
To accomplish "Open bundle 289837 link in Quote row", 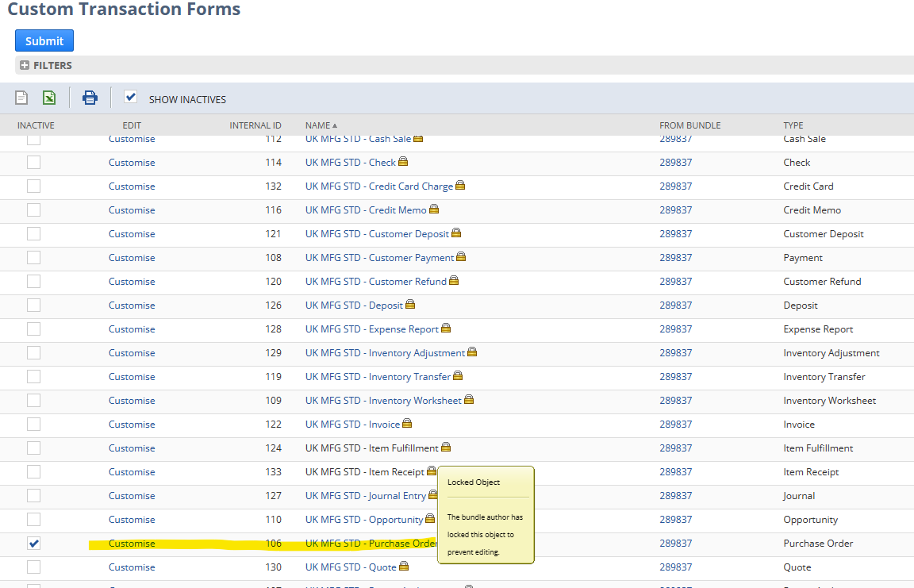I will coord(676,567).
